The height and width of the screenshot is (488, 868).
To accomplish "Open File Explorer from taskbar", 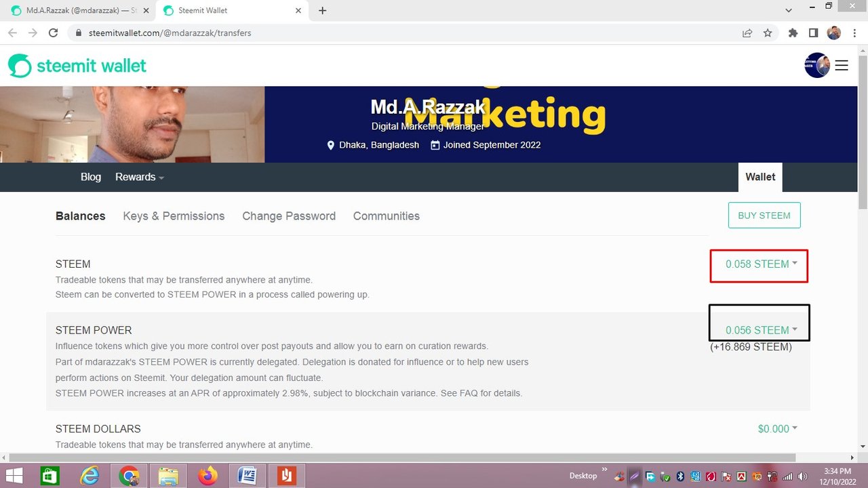I will (x=168, y=476).
